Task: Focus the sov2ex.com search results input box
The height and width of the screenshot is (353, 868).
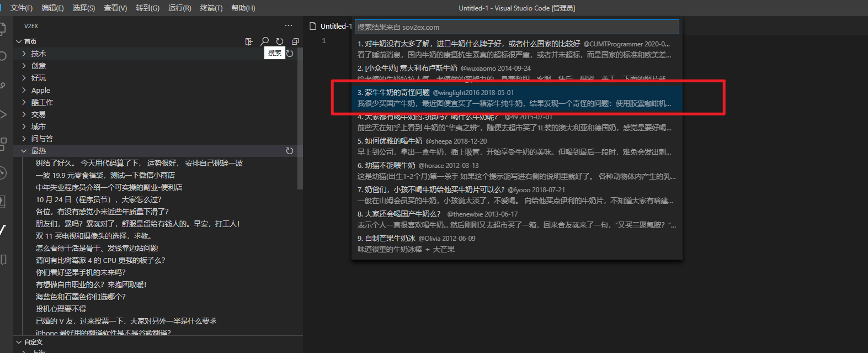Action: [x=516, y=27]
